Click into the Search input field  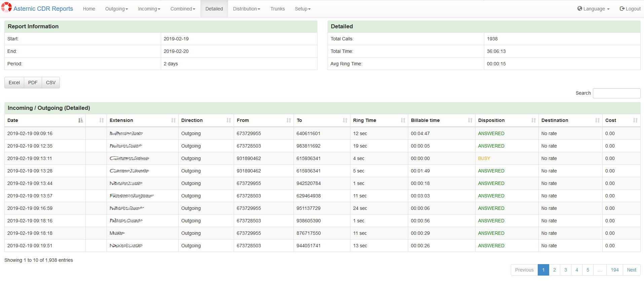click(616, 93)
